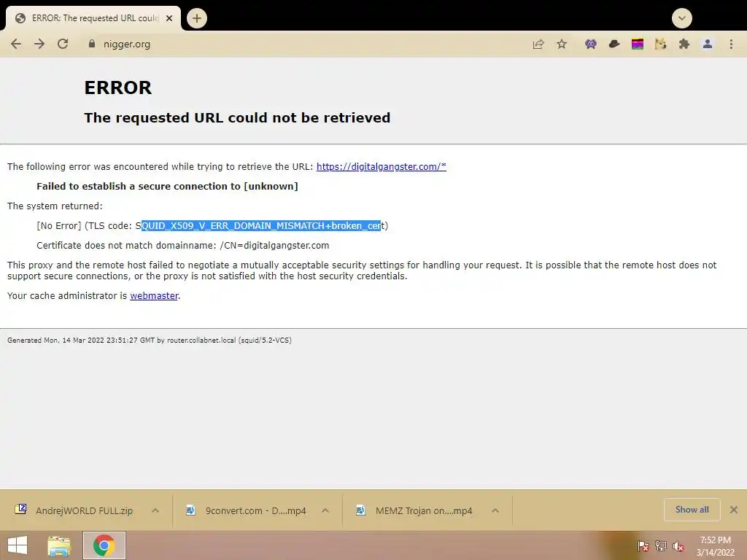This screenshot has width=747, height=560.
Task: Open the black hat extension icon
Action: [614, 44]
